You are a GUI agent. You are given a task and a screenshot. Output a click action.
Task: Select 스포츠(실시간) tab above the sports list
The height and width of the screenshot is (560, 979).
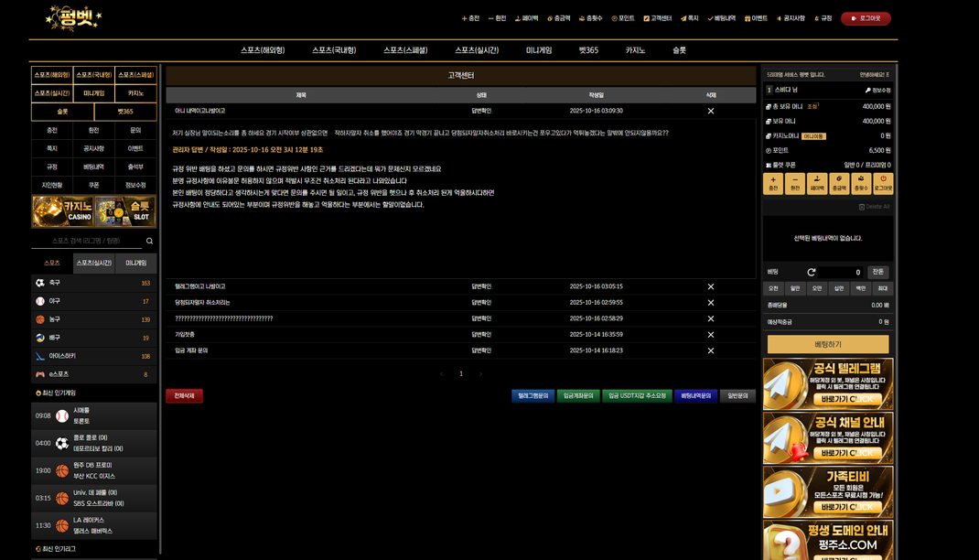(x=93, y=263)
